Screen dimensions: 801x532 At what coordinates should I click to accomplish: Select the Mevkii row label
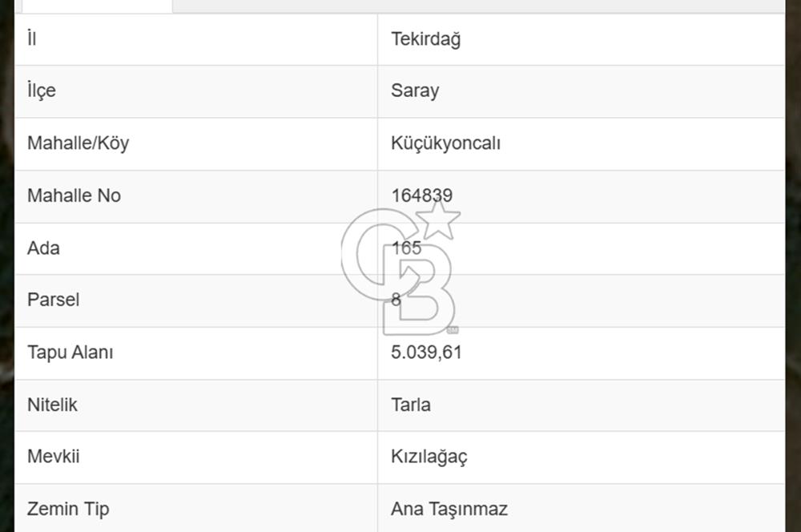[53, 457]
